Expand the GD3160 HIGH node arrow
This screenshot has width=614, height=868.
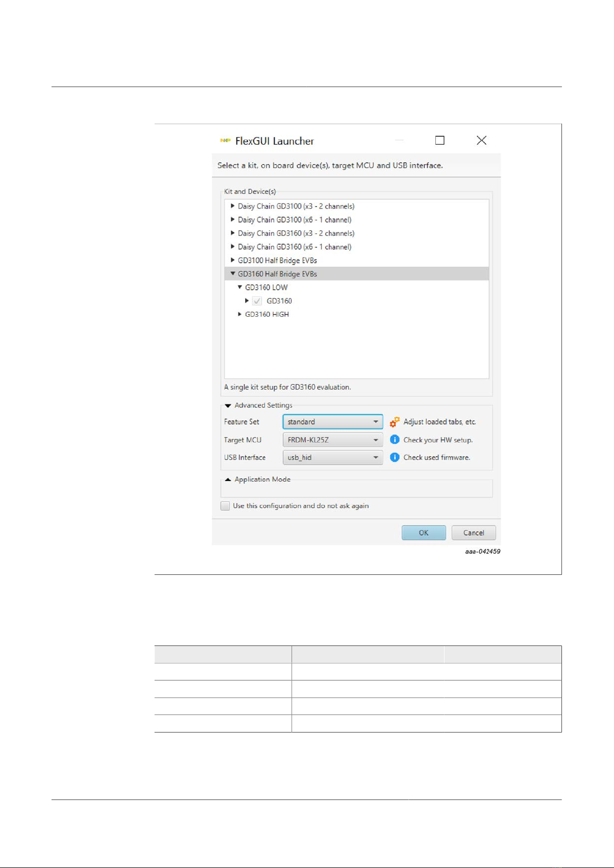coord(240,314)
